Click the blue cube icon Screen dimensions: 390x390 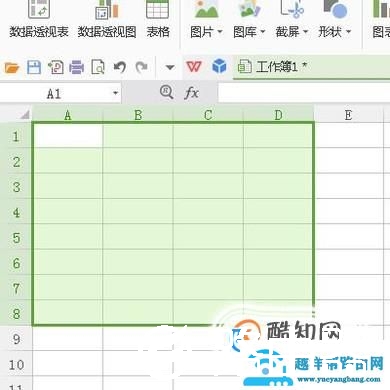(219, 66)
